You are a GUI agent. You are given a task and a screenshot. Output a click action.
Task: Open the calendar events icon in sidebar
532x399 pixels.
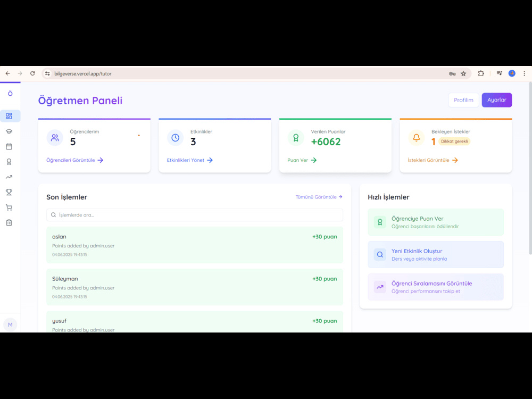coord(9,147)
